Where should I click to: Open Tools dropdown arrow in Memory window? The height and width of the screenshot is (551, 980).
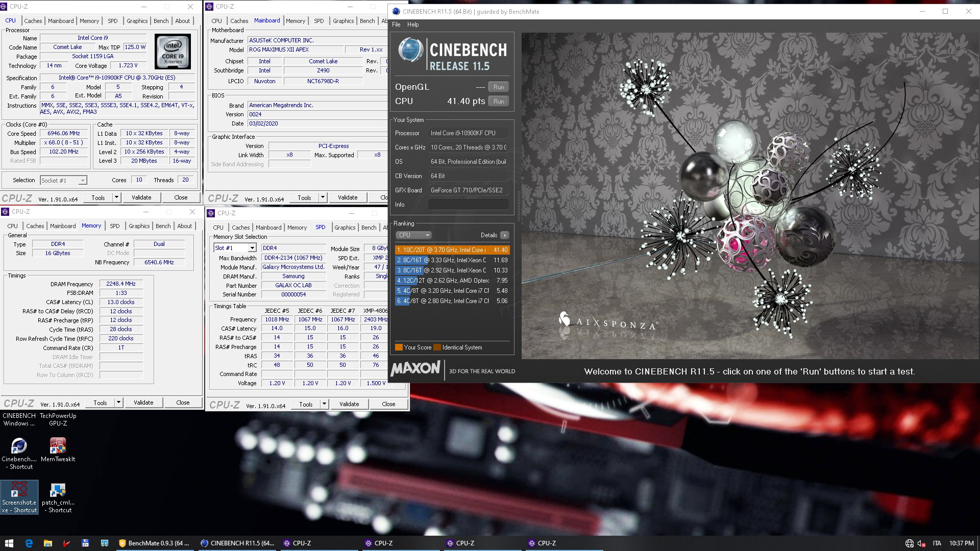[118, 403]
